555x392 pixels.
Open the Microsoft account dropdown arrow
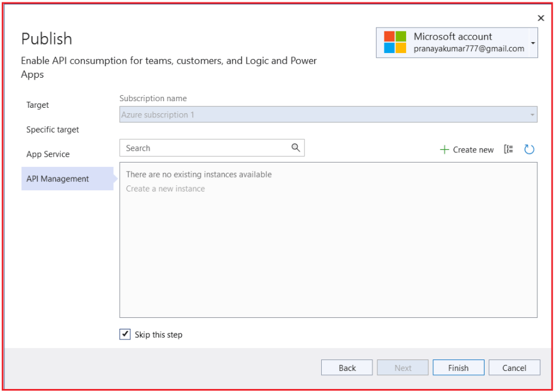[533, 43]
